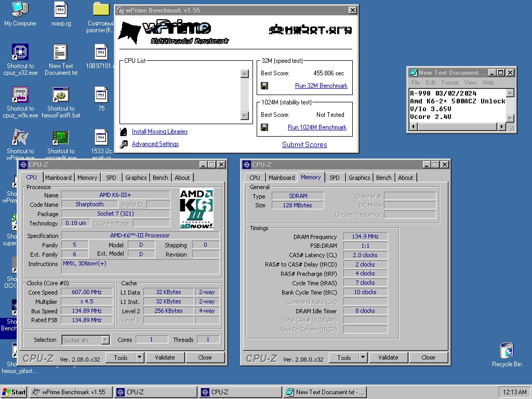Click the floppy save icon under 1024M test
The height and width of the screenshot is (399, 532).
click(x=264, y=127)
